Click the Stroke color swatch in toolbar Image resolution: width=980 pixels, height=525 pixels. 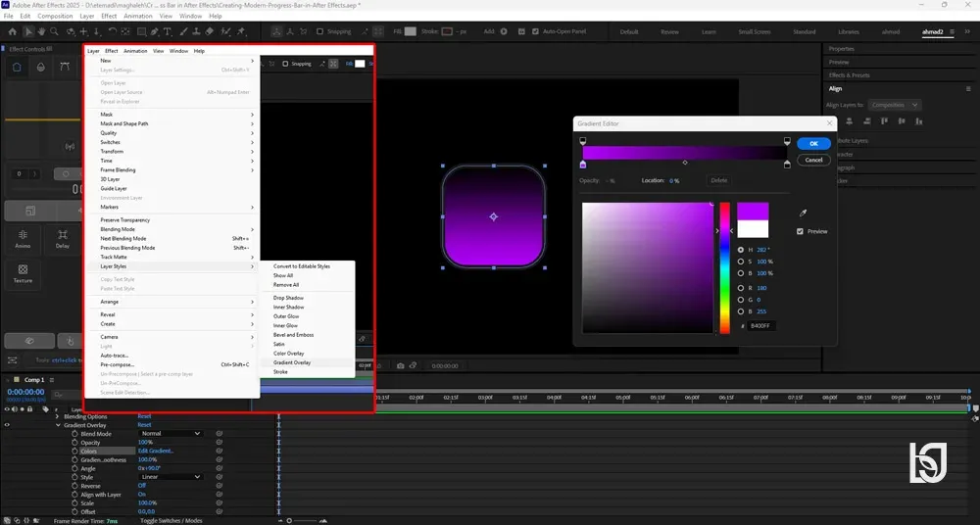(x=448, y=31)
